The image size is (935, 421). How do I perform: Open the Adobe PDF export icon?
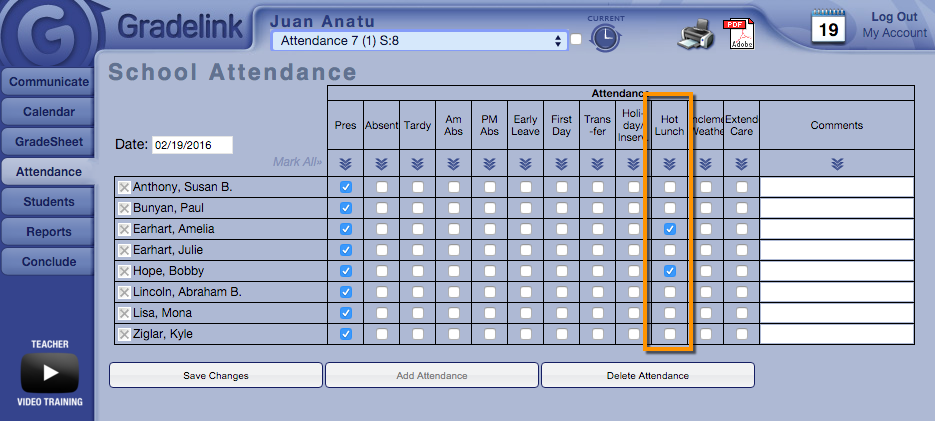739,34
